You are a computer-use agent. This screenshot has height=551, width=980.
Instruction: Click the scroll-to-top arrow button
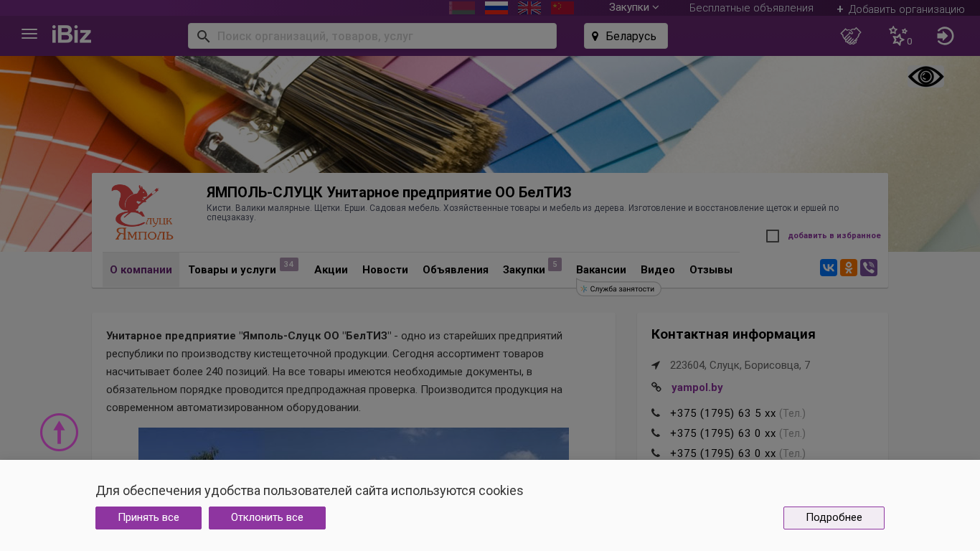click(x=59, y=432)
